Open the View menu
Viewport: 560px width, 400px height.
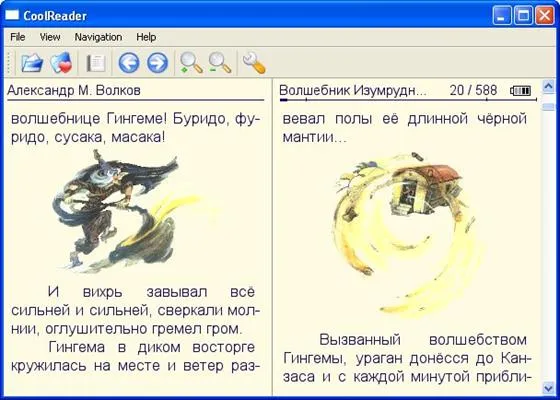(x=50, y=37)
